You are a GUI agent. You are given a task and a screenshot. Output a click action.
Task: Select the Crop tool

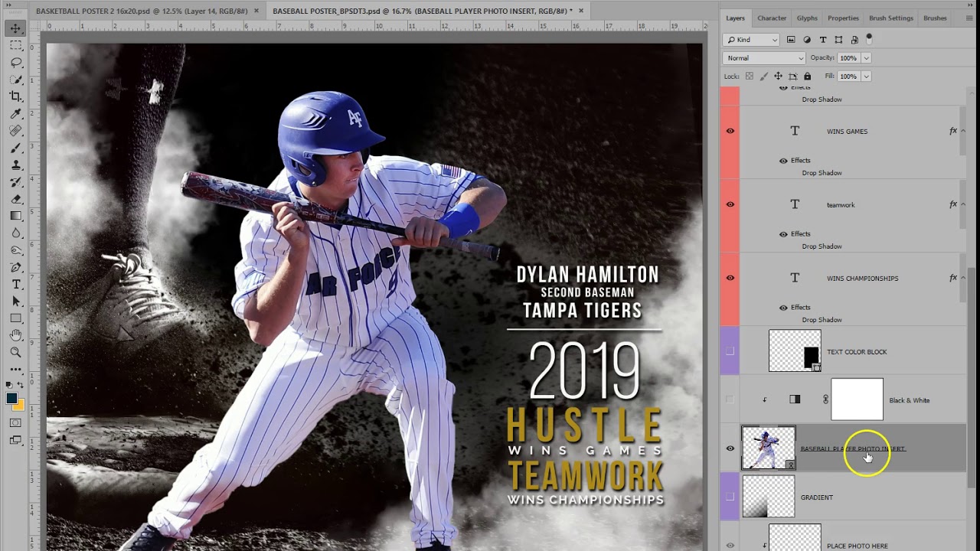(x=15, y=96)
